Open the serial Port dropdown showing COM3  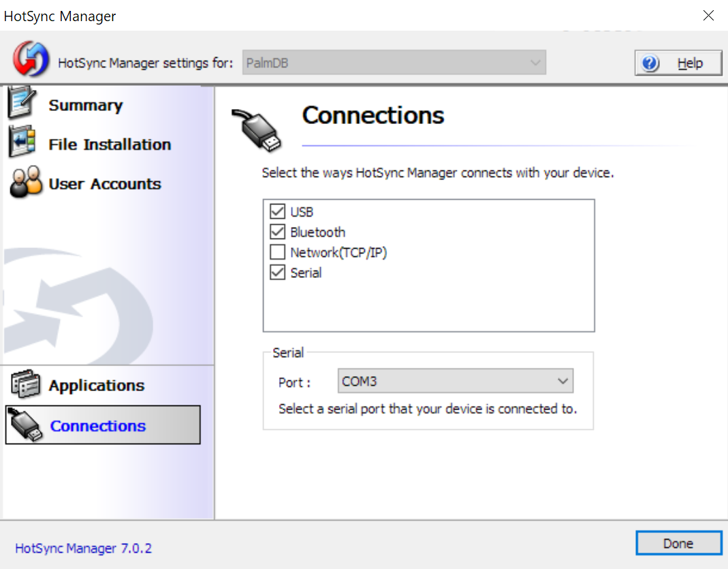[x=455, y=381]
